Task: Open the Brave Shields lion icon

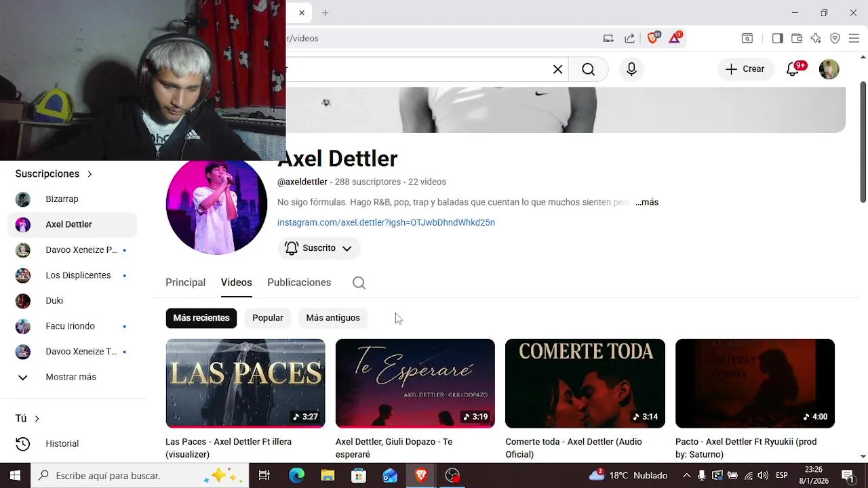Action: [652, 38]
